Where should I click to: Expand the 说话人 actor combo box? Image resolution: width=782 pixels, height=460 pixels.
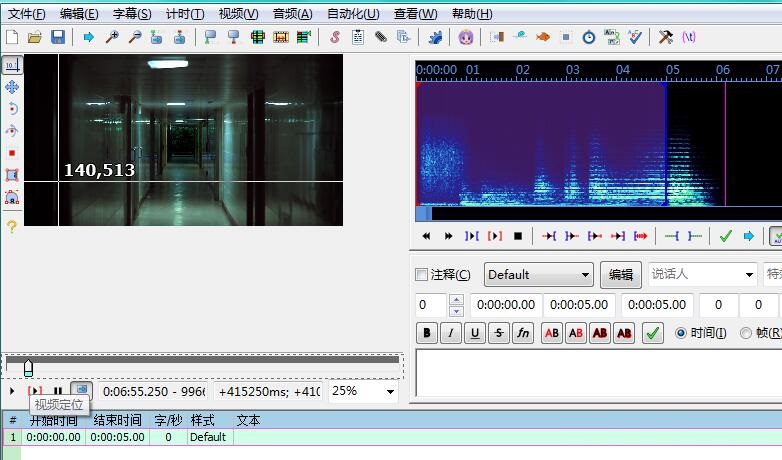[747, 275]
